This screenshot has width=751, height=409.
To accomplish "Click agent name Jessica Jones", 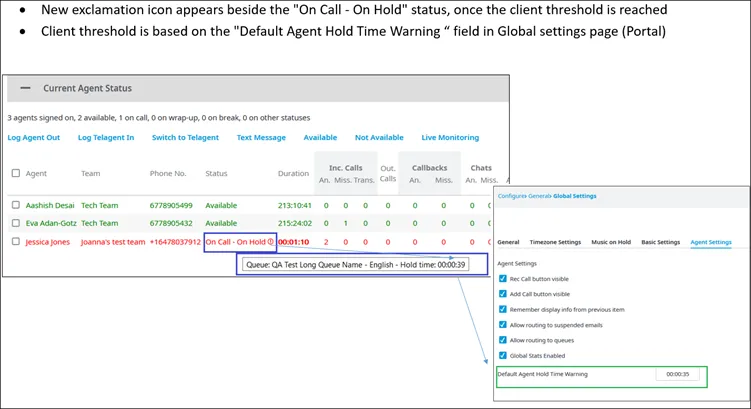I will click(47, 242).
